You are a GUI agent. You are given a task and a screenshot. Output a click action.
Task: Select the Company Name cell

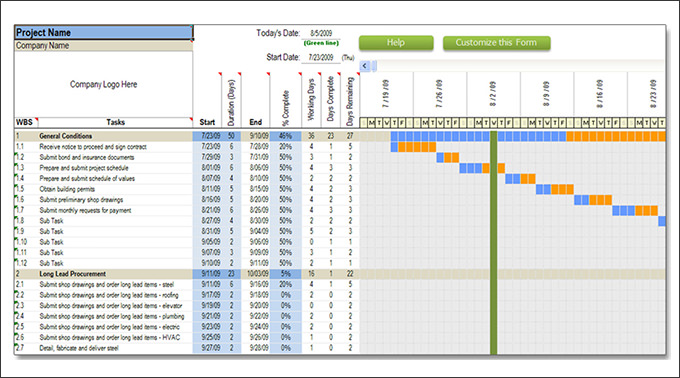104,46
